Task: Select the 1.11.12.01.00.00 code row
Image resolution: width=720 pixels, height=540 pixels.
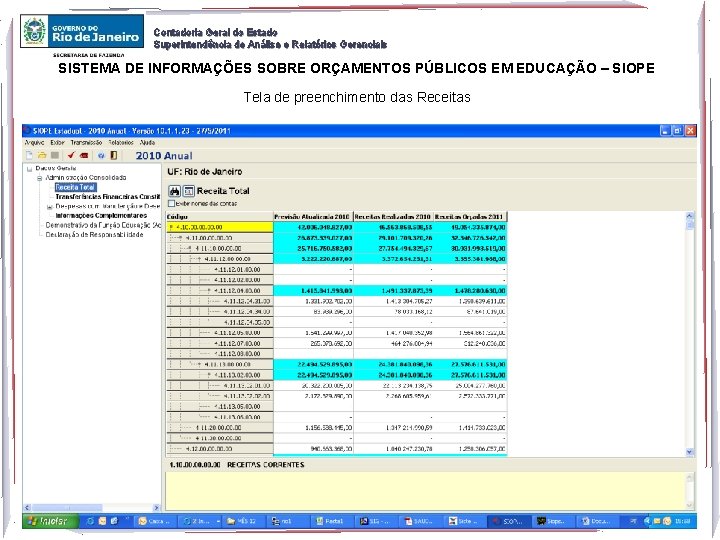Action: [219, 270]
